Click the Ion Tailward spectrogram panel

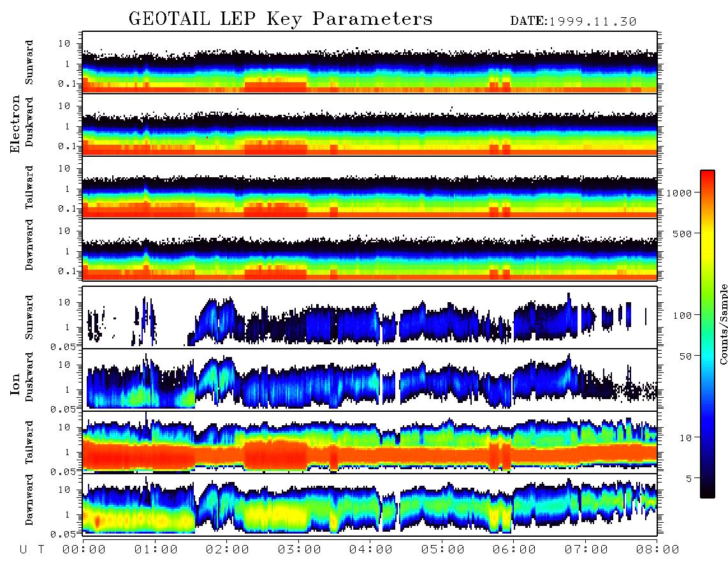(370, 442)
